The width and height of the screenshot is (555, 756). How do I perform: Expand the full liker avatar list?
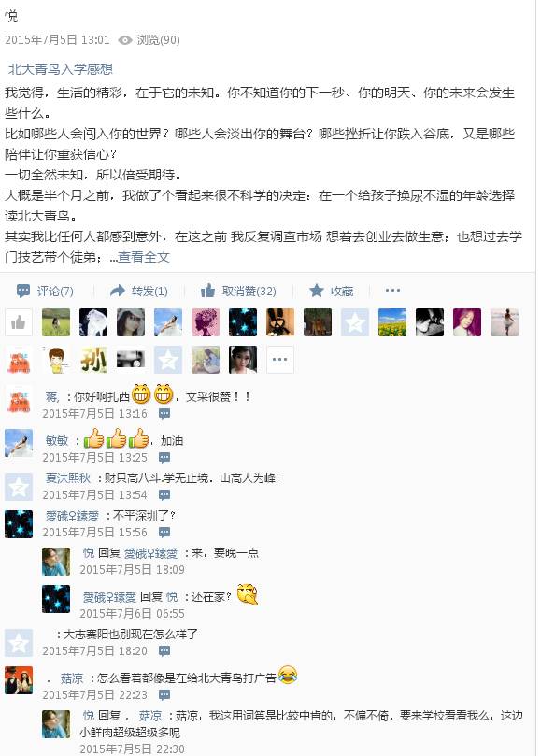[280, 360]
